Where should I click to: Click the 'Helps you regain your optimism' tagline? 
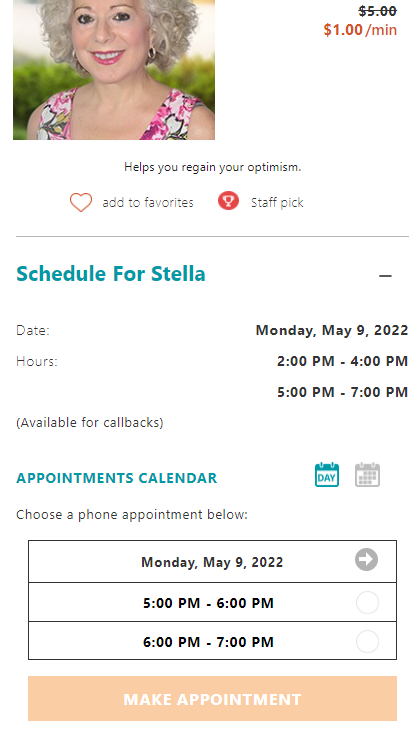click(213, 167)
